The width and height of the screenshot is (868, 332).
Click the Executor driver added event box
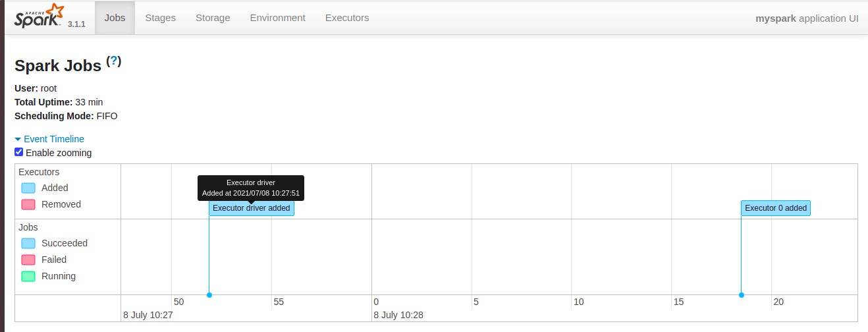point(252,208)
